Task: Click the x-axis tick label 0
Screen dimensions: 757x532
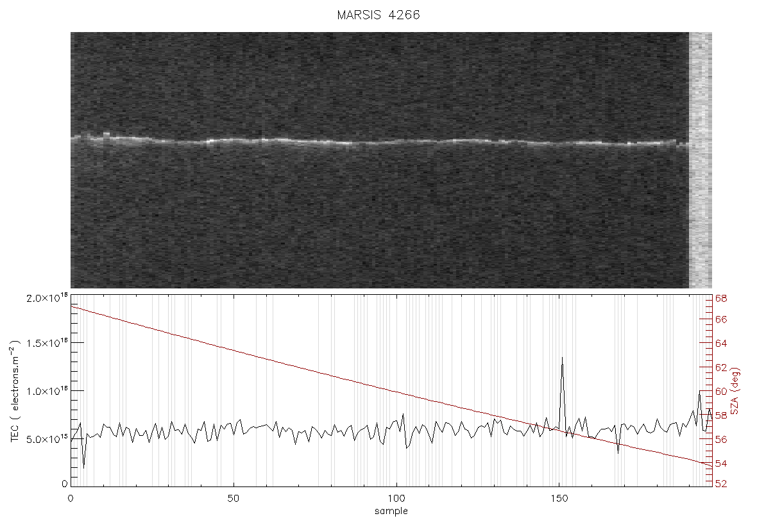Action: coord(71,498)
